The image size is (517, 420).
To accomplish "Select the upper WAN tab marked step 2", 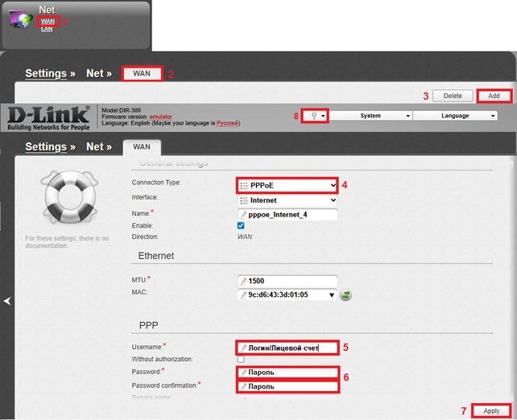I will 142,73.
